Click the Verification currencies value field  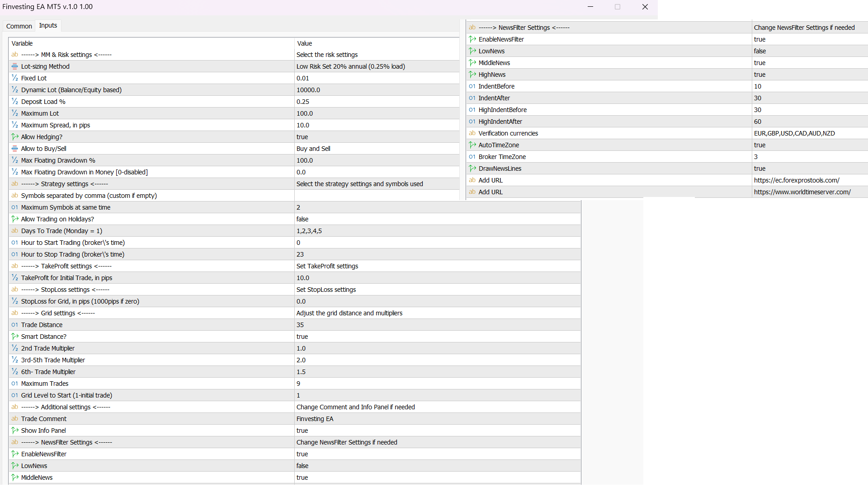pyautogui.click(x=794, y=133)
